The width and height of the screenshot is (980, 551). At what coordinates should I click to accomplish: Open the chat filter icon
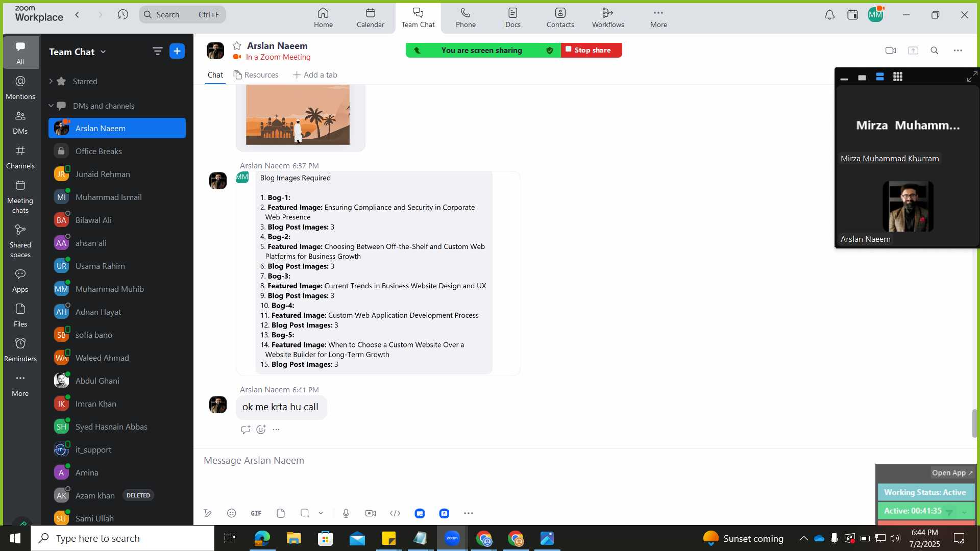(157, 51)
